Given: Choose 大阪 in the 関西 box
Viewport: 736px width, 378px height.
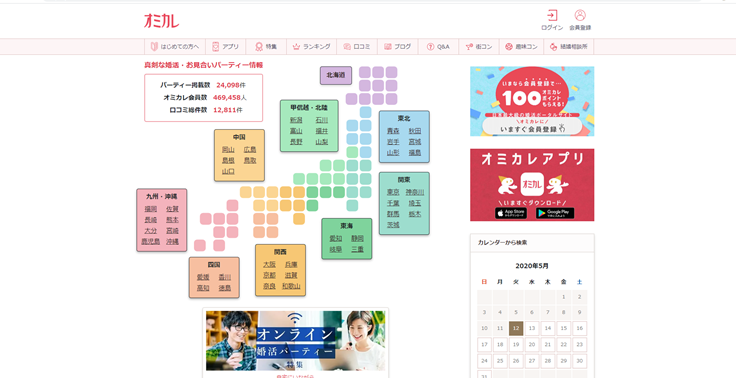Looking at the screenshot, I should pos(269,264).
